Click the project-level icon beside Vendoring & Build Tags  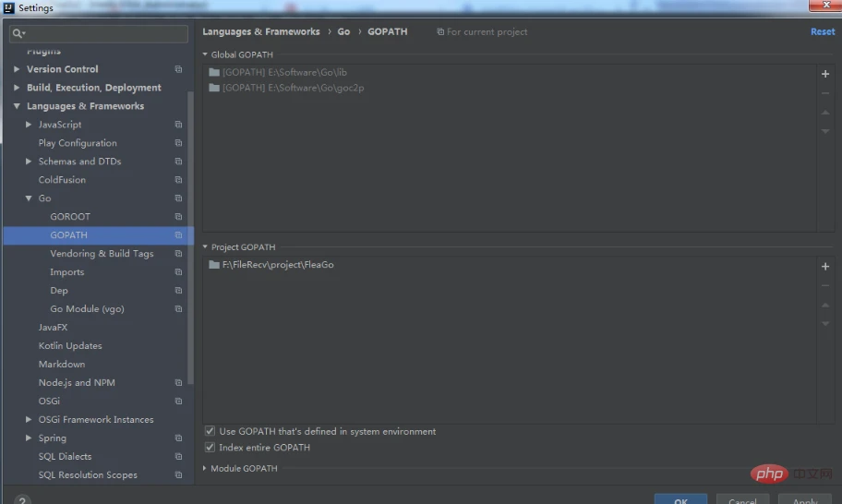pos(178,253)
